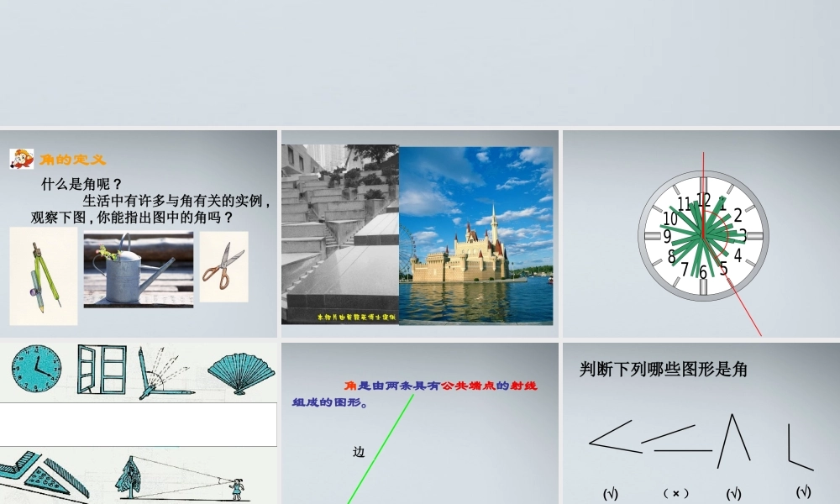This screenshot has width=840, height=504.
Task: Click the green ray line in definition slide
Action: (x=381, y=449)
